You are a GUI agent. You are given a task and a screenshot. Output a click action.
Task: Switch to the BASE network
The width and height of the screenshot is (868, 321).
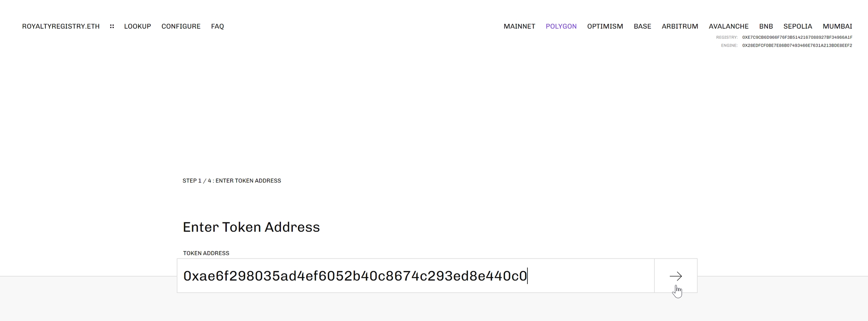pos(642,26)
